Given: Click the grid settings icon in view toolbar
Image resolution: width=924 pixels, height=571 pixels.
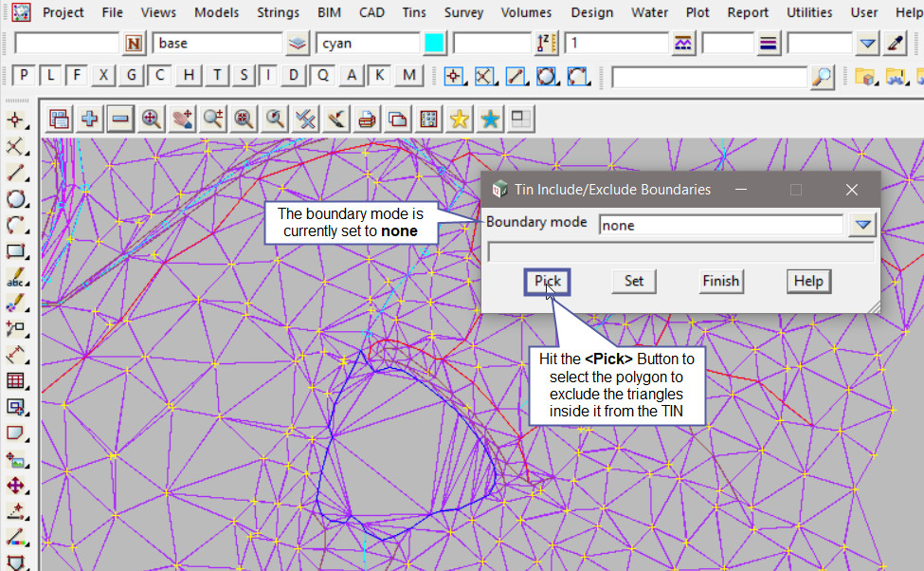Looking at the screenshot, I should 428,120.
